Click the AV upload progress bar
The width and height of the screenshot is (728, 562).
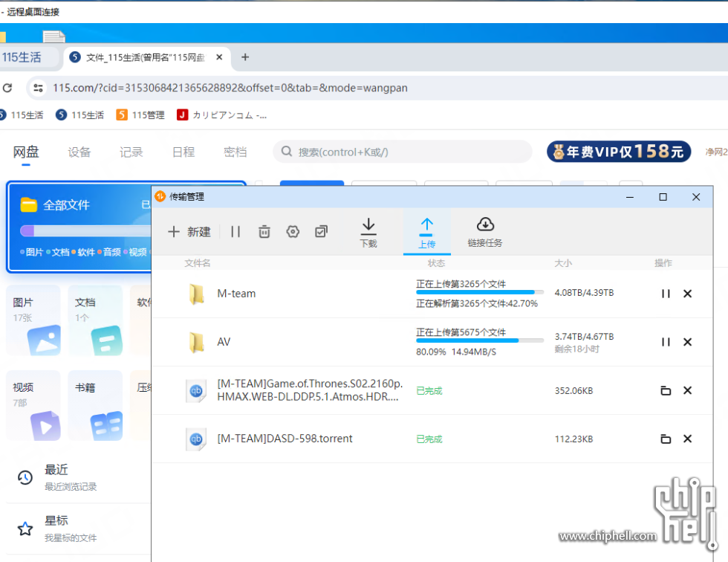click(x=480, y=340)
